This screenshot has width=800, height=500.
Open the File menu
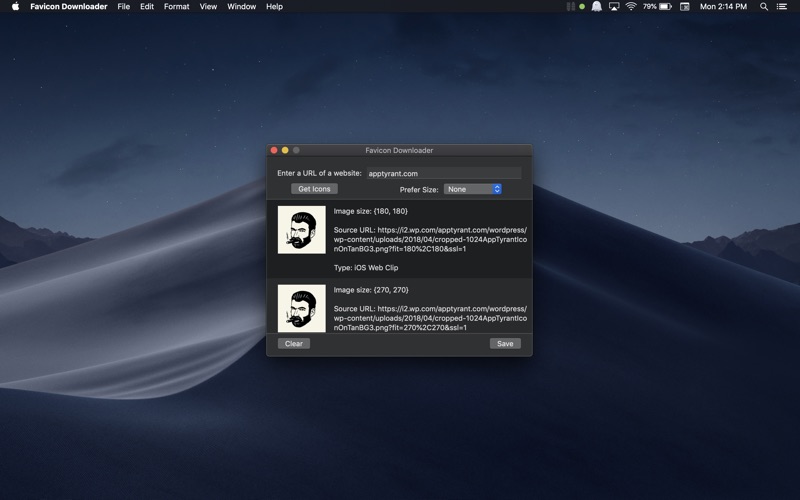(x=123, y=7)
